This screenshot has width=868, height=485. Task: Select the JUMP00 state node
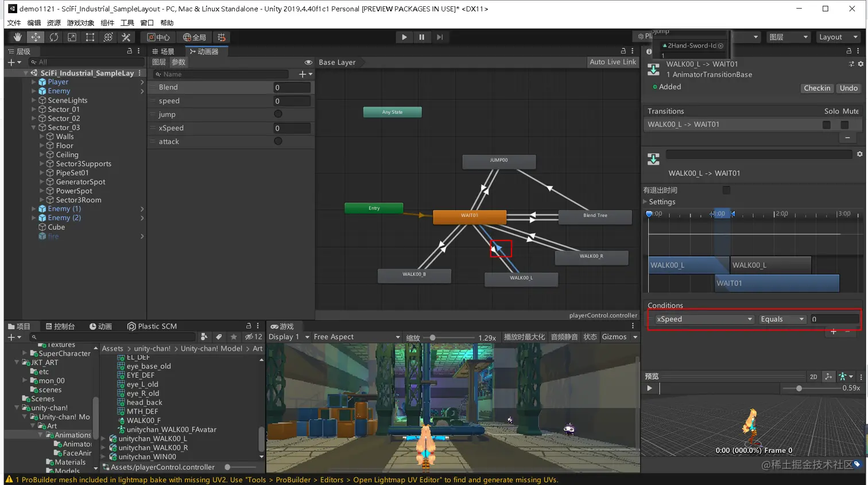coord(499,161)
